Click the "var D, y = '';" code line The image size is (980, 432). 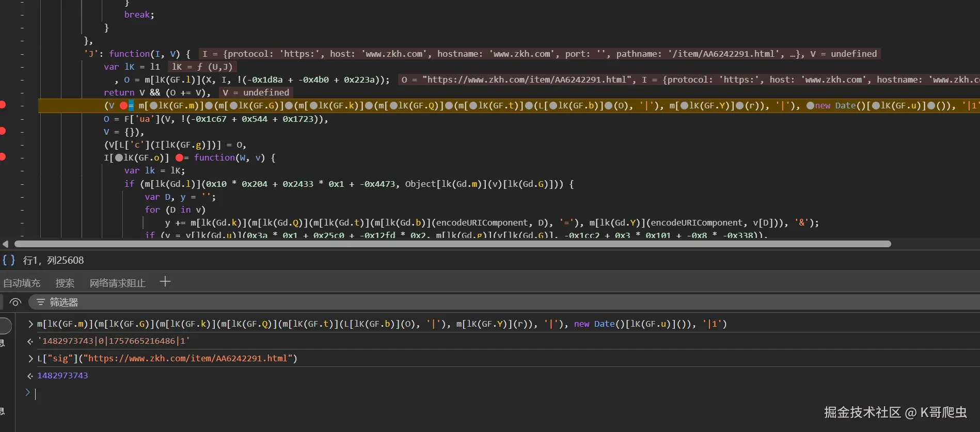[180, 197]
